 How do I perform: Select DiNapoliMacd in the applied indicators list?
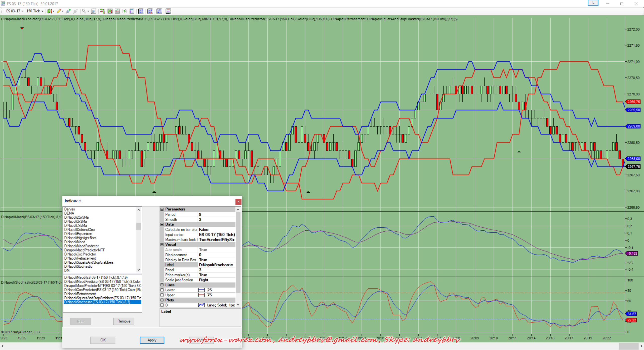coord(96,277)
